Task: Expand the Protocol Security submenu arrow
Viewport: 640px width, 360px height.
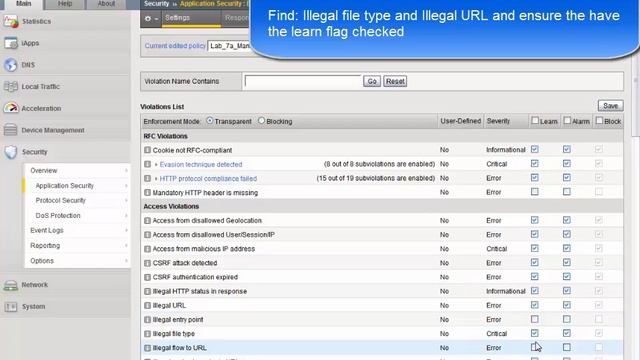Action: [126, 200]
